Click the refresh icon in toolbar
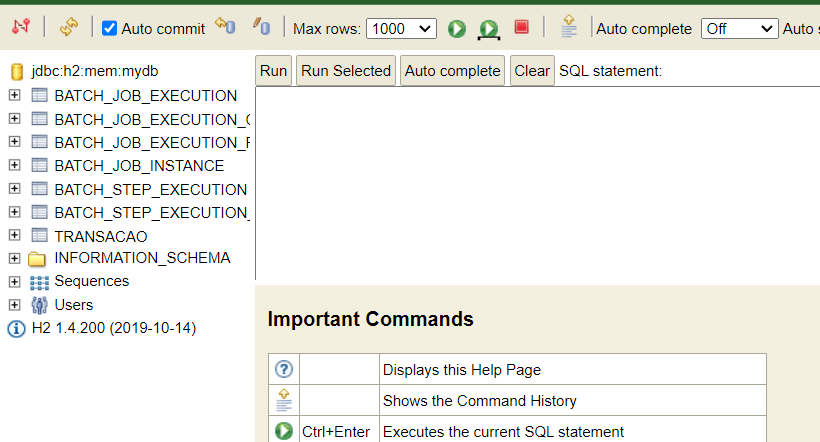Screen dimensions: 820x442 [x=68, y=28]
